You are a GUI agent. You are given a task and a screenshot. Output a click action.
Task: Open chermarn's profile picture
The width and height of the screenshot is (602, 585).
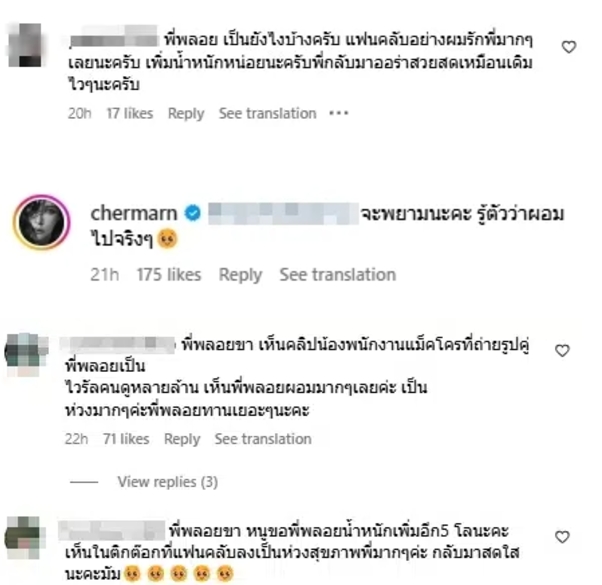coord(42,222)
